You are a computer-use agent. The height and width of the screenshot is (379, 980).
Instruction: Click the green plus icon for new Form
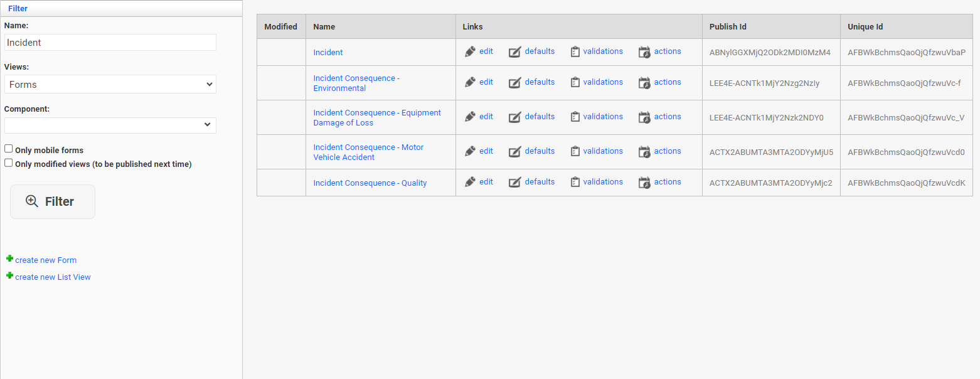9,259
